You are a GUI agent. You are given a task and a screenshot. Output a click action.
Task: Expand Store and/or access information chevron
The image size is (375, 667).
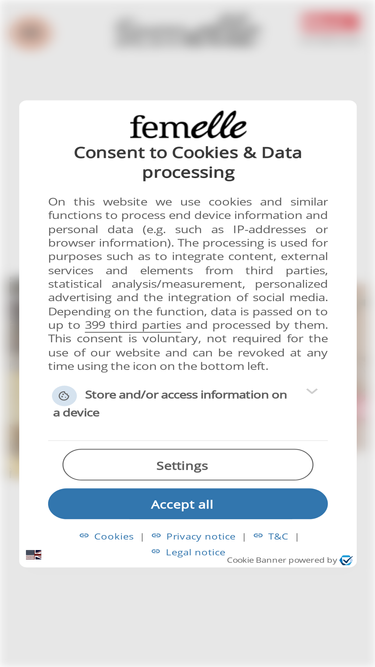coord(312,391)
